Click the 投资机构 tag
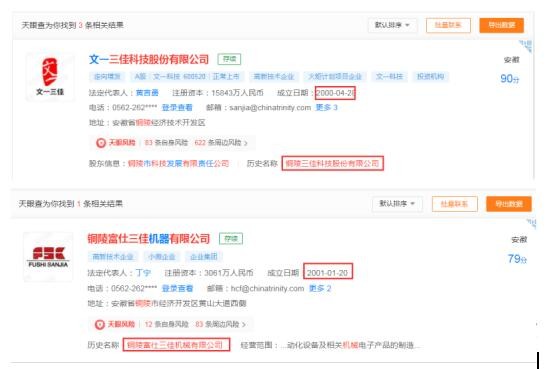The width and height of the screenshot is (546, 369). pos(430,77)
